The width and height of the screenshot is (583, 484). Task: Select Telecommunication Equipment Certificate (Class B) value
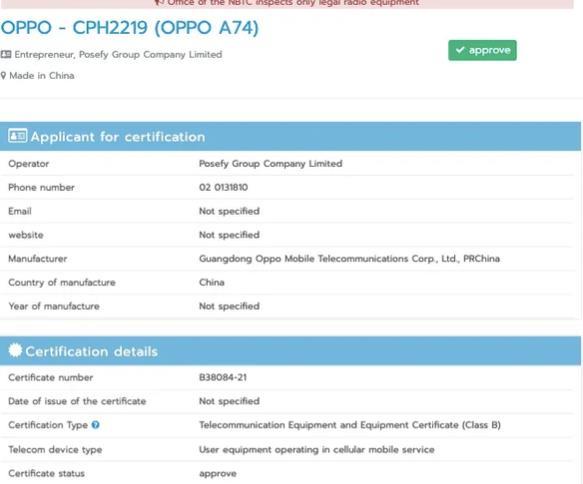(350, 425)
